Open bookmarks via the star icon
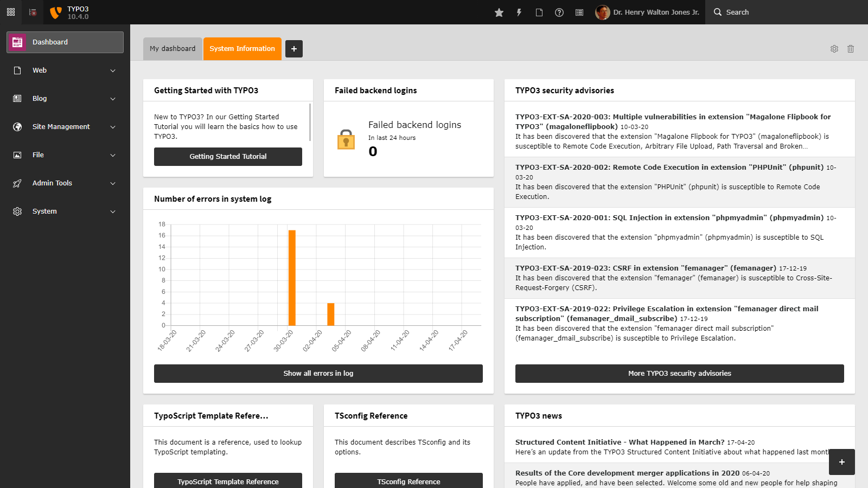 pyautogui.click(x=499, y=12)
